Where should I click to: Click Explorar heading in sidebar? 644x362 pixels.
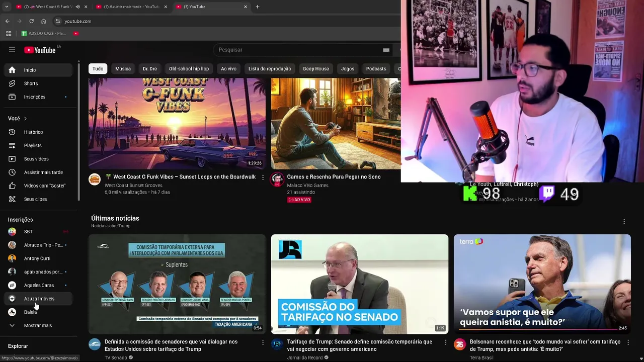pos(18,346)
